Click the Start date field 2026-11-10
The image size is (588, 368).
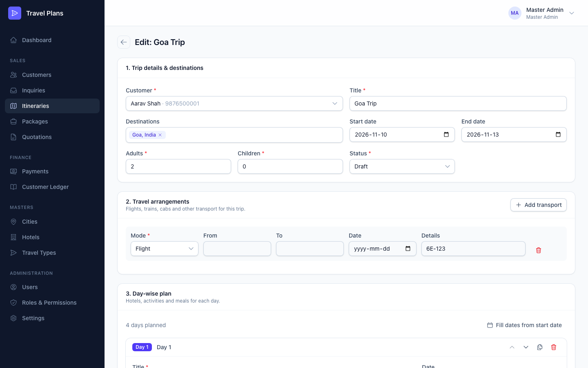[x=402, y=135]
